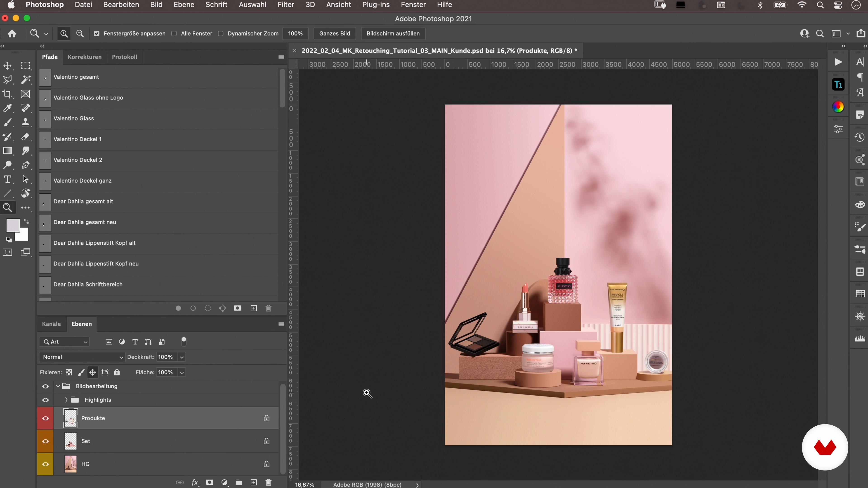Expand the Highlights layer group
This screenshot has width=868, height=488.
66,400
